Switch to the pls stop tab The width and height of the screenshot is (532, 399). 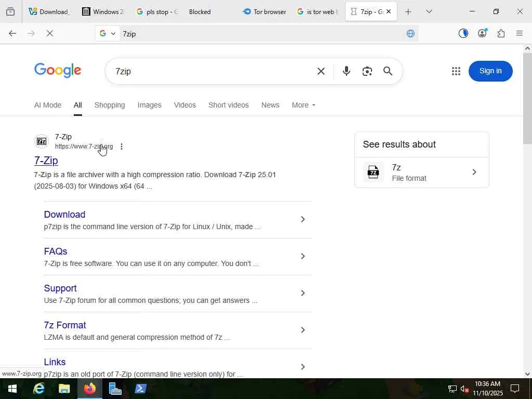click(157, 12)
